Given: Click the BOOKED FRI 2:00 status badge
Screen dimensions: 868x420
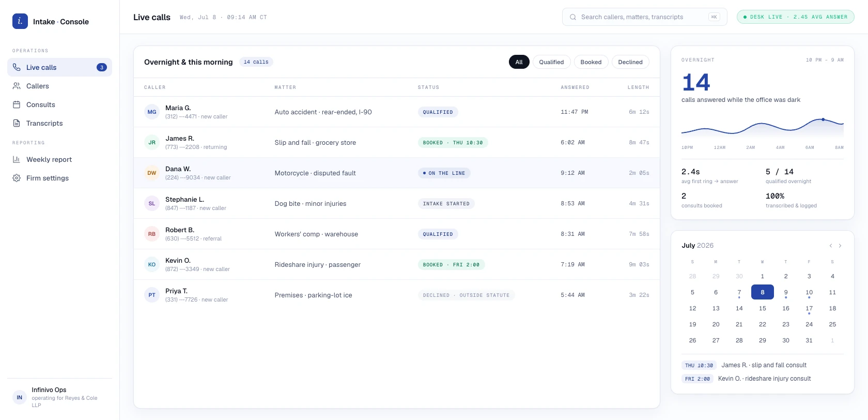Looking at the screenshot, I should pos(451,264).
